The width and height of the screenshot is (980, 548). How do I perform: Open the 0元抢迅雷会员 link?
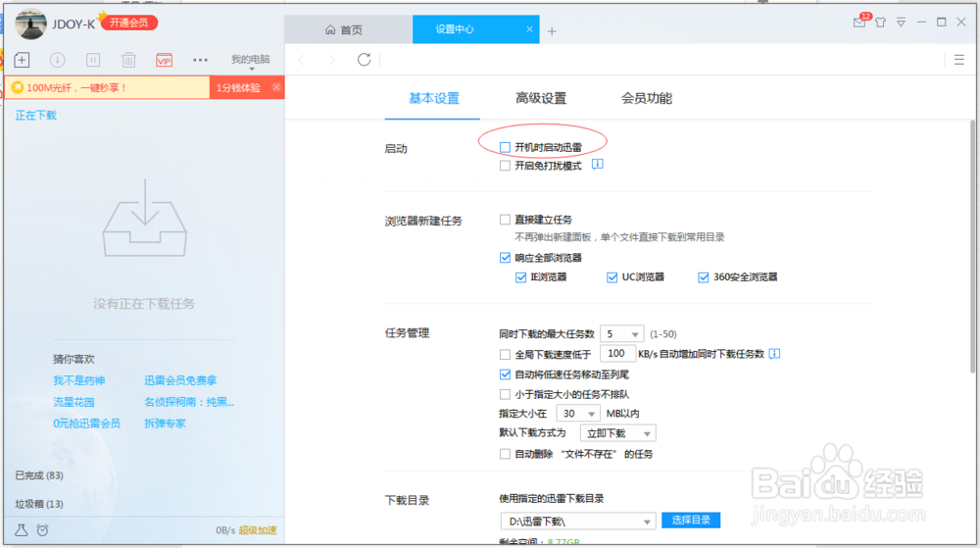86,423
